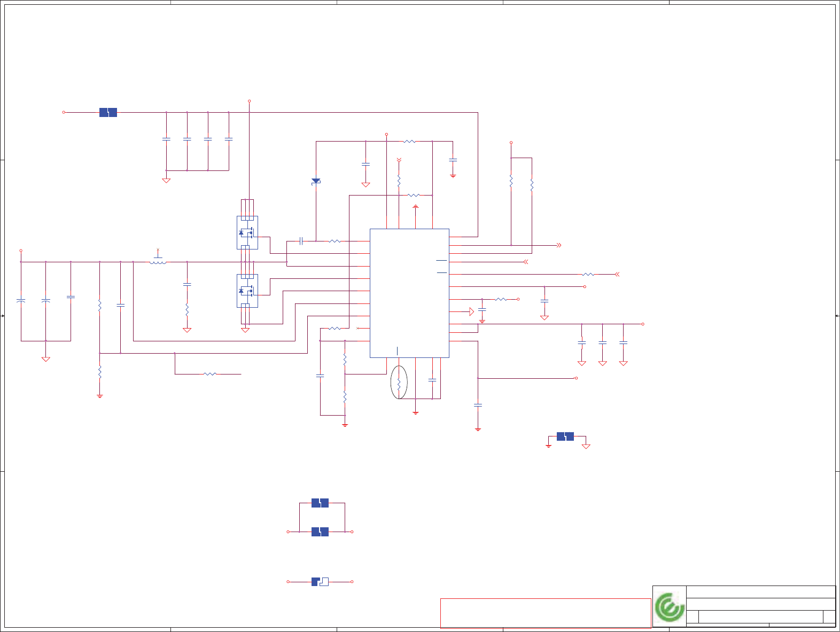Screen dimensions: 840x632
Task: Click the empty red-outlined note box
Action: (x=546, y=613)
